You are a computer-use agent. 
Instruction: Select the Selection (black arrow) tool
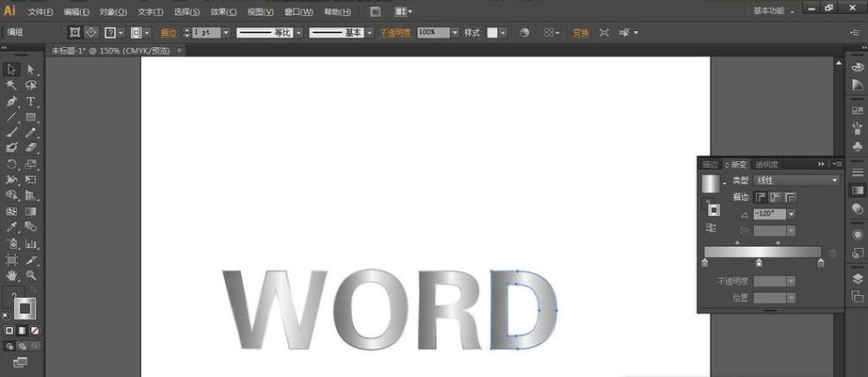(x=12, y=70)
